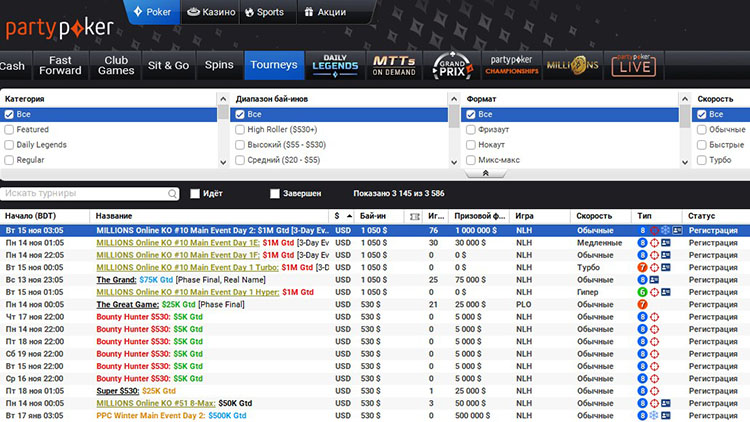Click the knockout target icon in Super $530 row
Screen dimensions: 750x422
click(x=654, y=391)
